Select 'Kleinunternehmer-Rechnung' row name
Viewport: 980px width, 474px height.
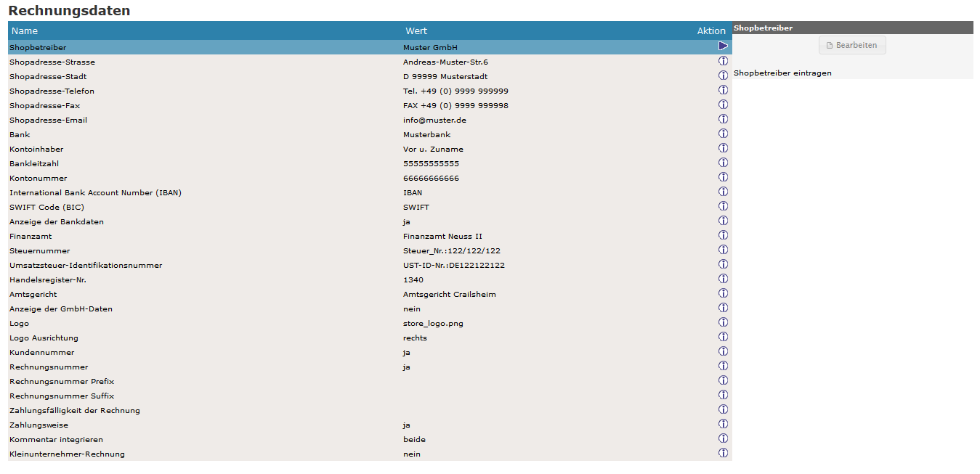pos(67,454)
